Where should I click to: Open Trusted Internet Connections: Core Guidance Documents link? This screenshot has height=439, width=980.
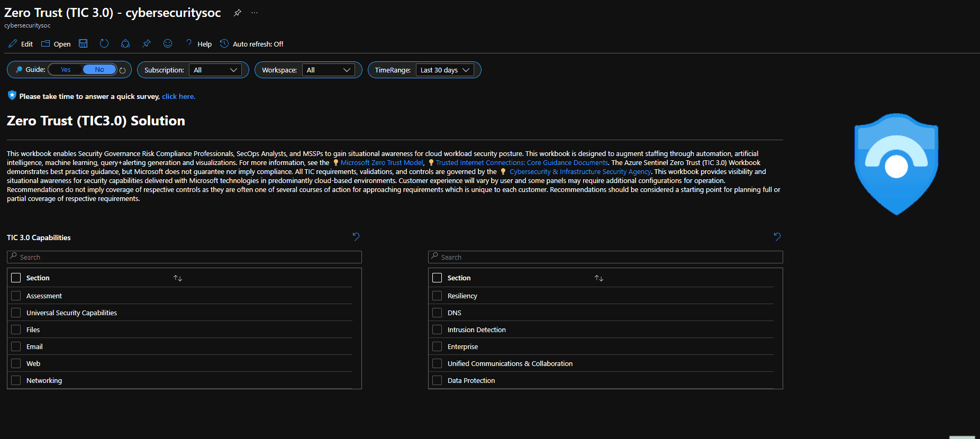522,163
